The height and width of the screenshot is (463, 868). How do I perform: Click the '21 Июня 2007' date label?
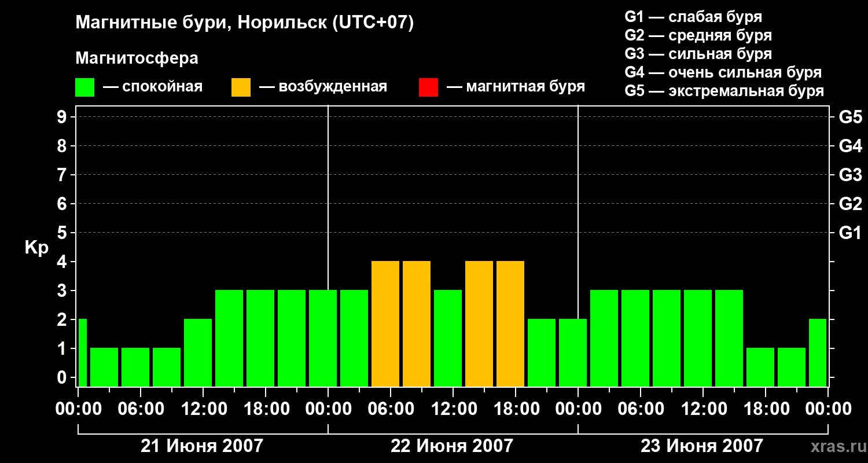coord(202,446)
